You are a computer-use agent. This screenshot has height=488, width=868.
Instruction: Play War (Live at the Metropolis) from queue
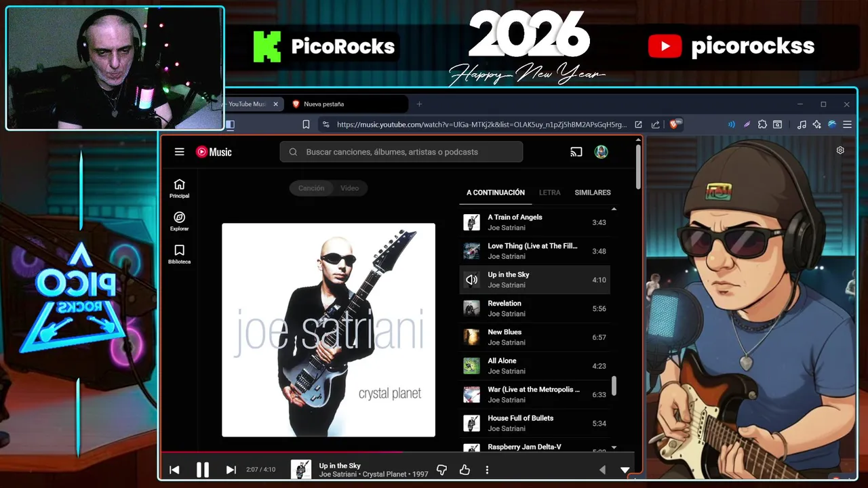[x=535, y=394]
